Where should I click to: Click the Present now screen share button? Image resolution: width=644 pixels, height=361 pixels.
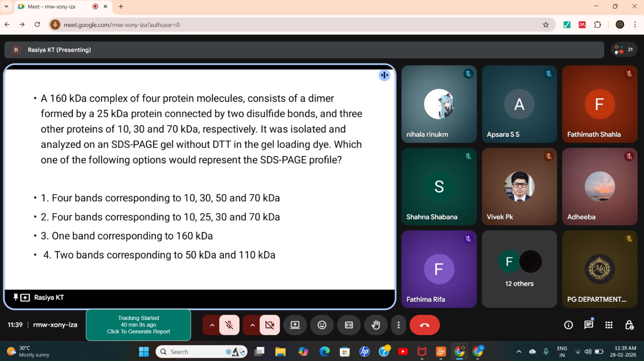click(x=295, y=325)
